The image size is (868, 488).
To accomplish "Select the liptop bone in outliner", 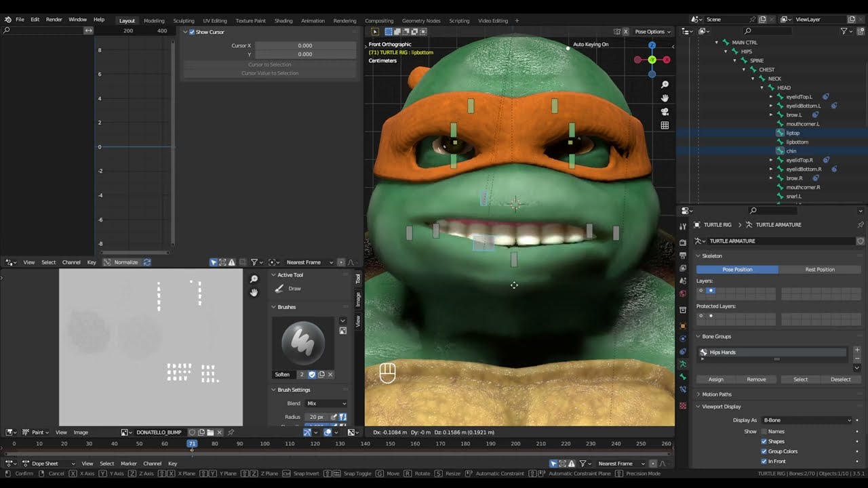I will 793,133.
